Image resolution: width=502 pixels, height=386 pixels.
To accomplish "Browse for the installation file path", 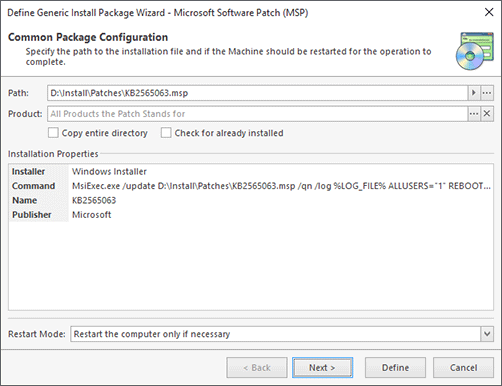I will point(487,93).
